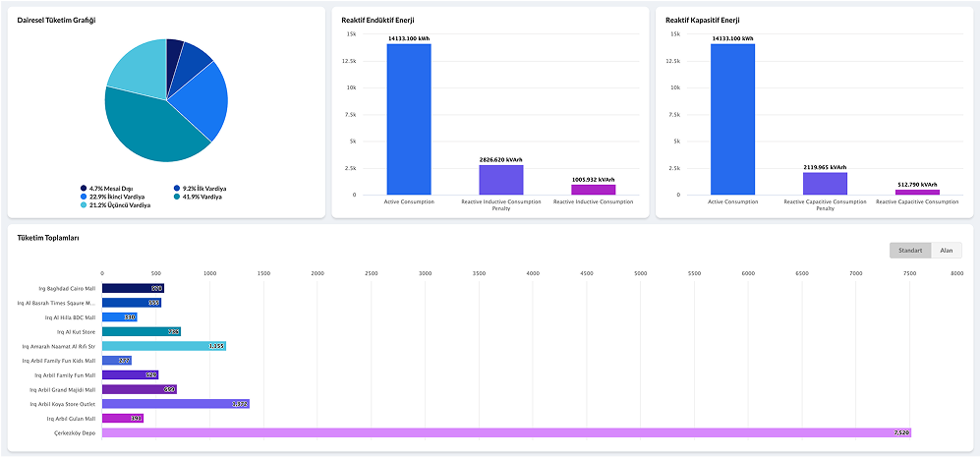Click the Mesai Dışı legend dot

point(84,188)
